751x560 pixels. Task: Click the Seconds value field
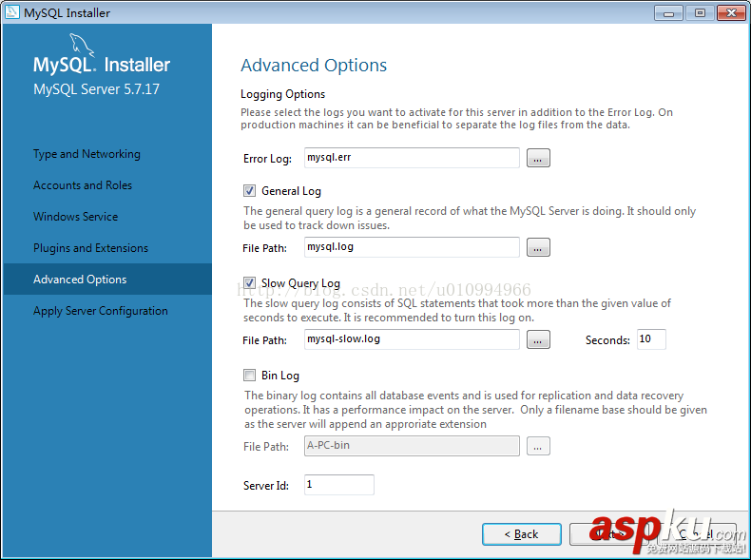pyautogui.click(x=651, y=339)
